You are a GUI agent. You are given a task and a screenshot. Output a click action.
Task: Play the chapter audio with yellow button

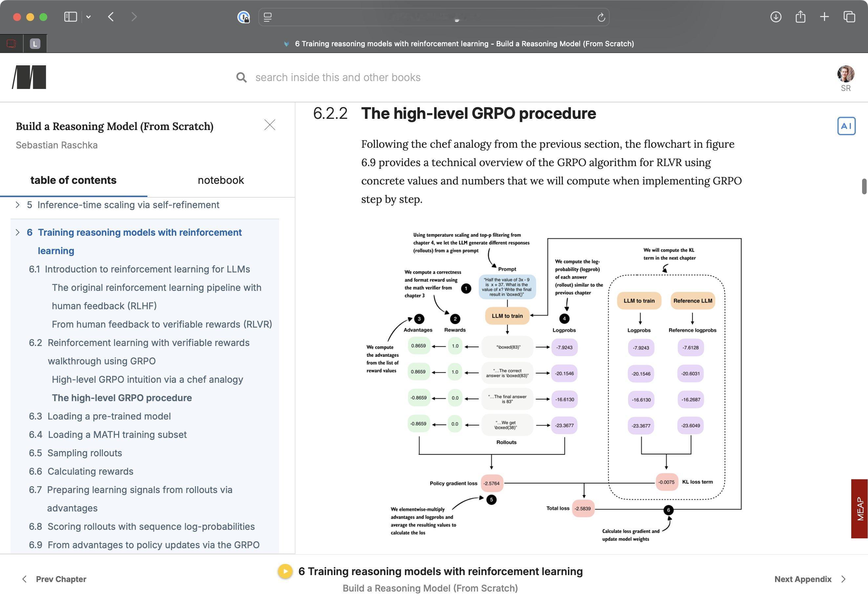(285, 571)
